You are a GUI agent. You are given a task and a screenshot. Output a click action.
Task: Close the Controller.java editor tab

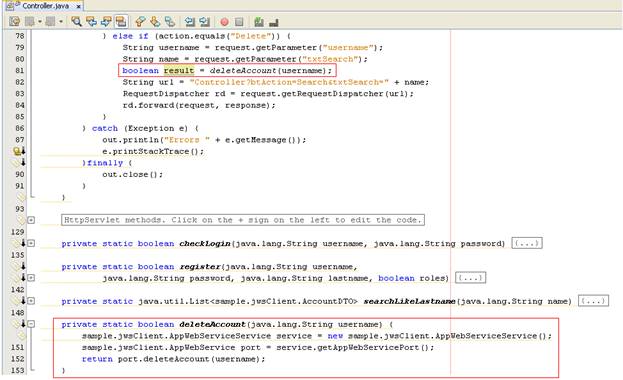[79, 6]
